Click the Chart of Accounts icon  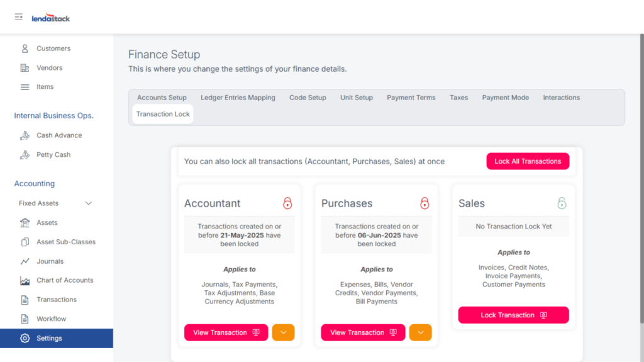[x=25, y=281]
